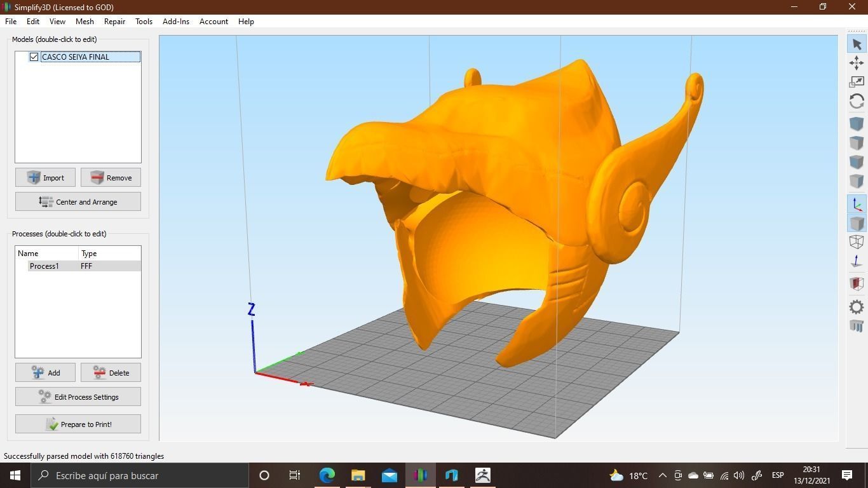The width and height of the screenshot is (868, 488).
Task: Open the weather 18°C widget
Action: [628, 475]
